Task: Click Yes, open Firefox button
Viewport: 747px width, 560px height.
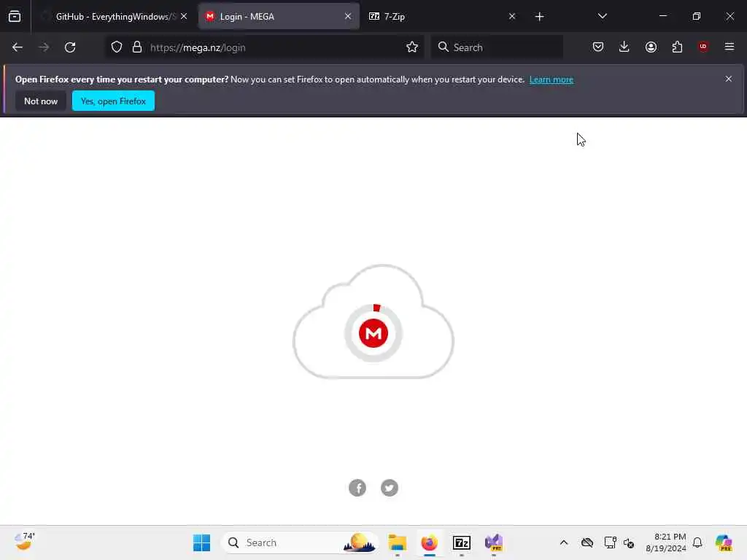Action: tap(113, 101)
